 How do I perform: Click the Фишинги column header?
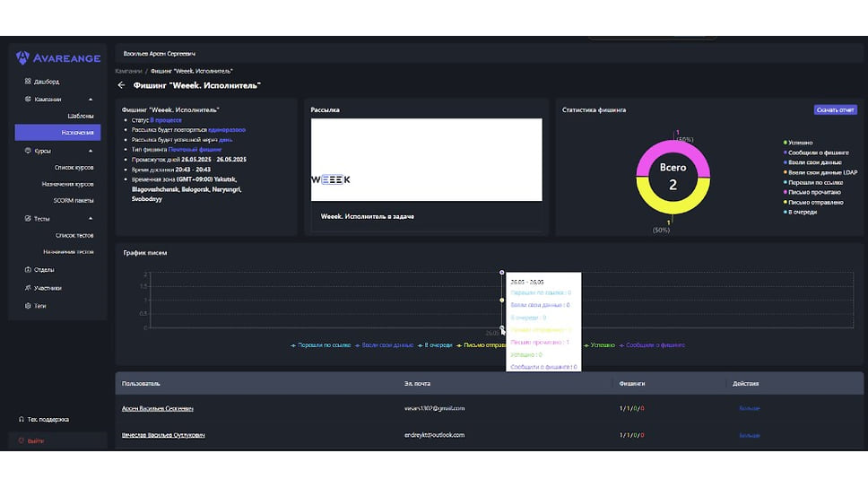[631, 383]
